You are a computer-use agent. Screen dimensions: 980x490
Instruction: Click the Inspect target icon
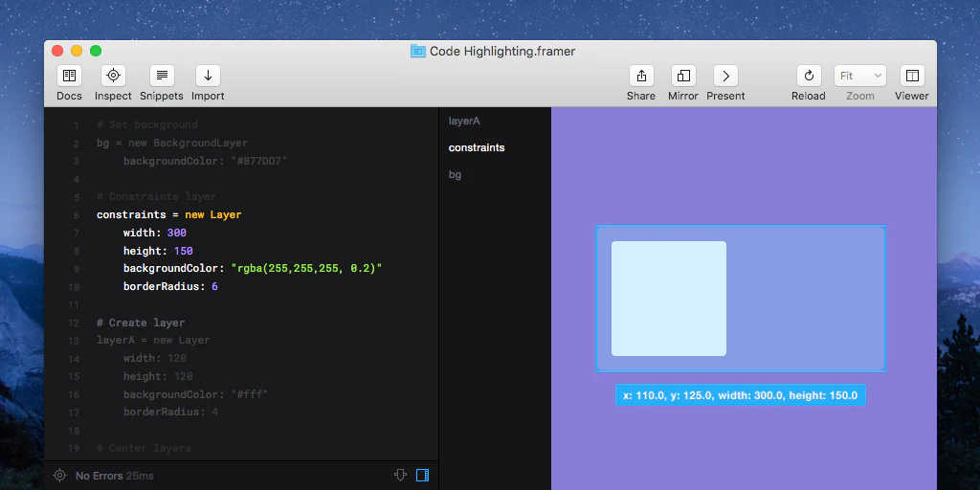click(113, 77)
